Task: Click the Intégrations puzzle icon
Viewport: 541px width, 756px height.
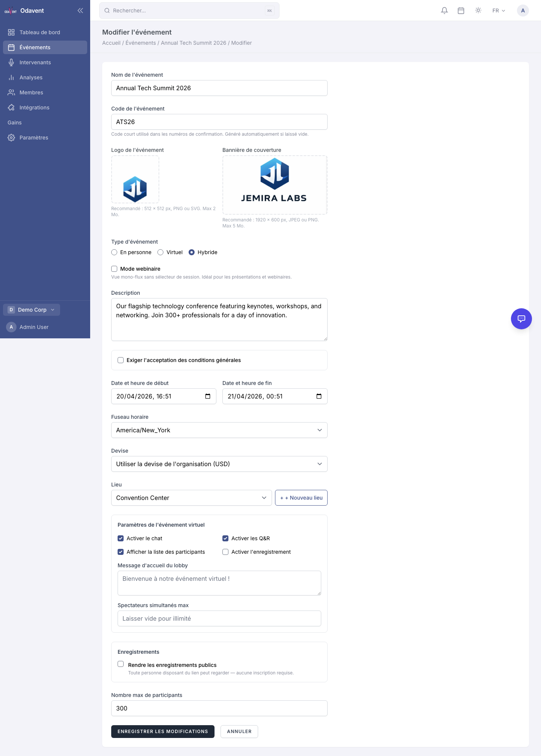Action: point(11,108)
